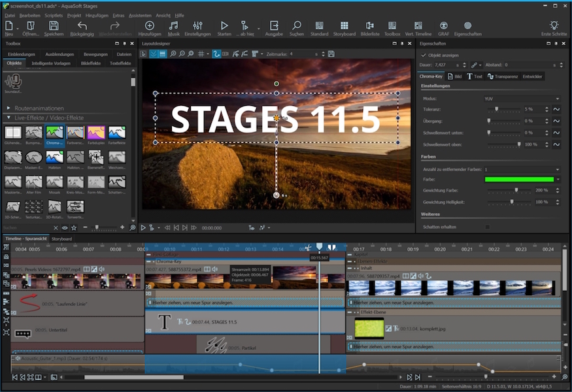Image resolution: width=572 pixels, height=392 pixels.
Task: Click the Neu new project icon
Action: pyautogui.click(x=8, y=25)
